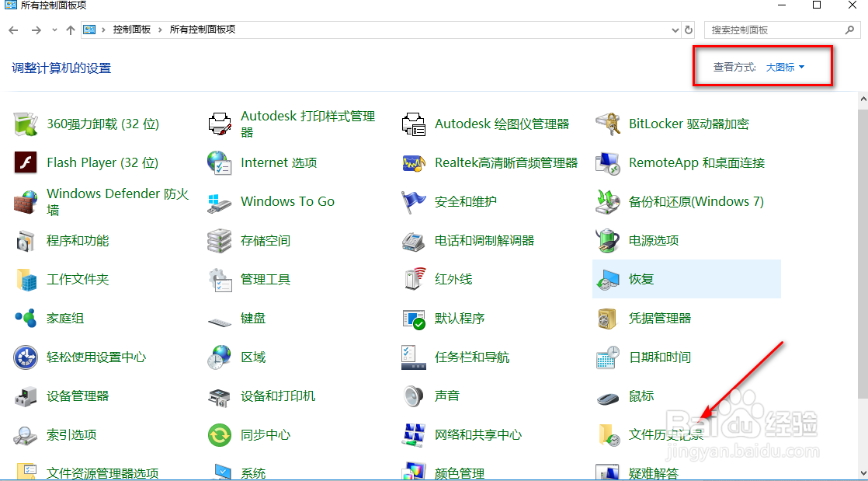This screenshot has width=868, height=481.
Task: Open the 系统 link
Action: coord(253,474)
